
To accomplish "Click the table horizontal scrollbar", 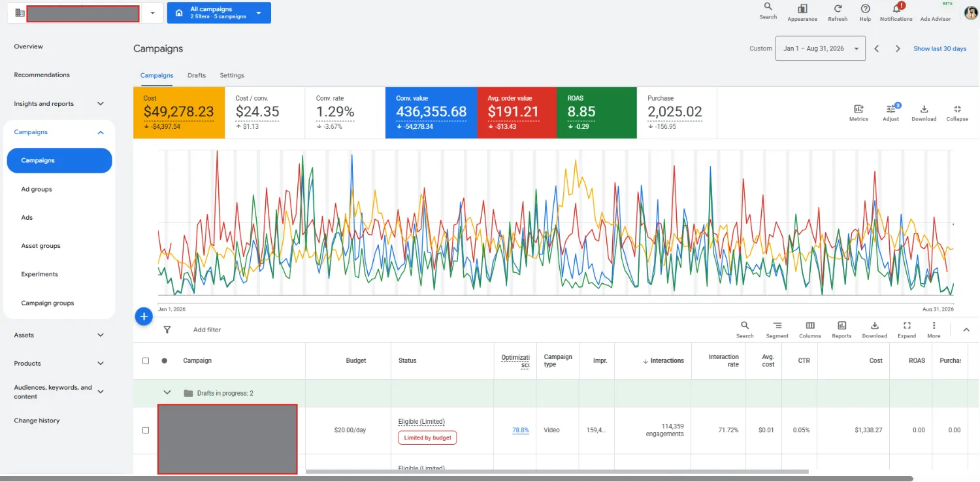I will (557, 472).
